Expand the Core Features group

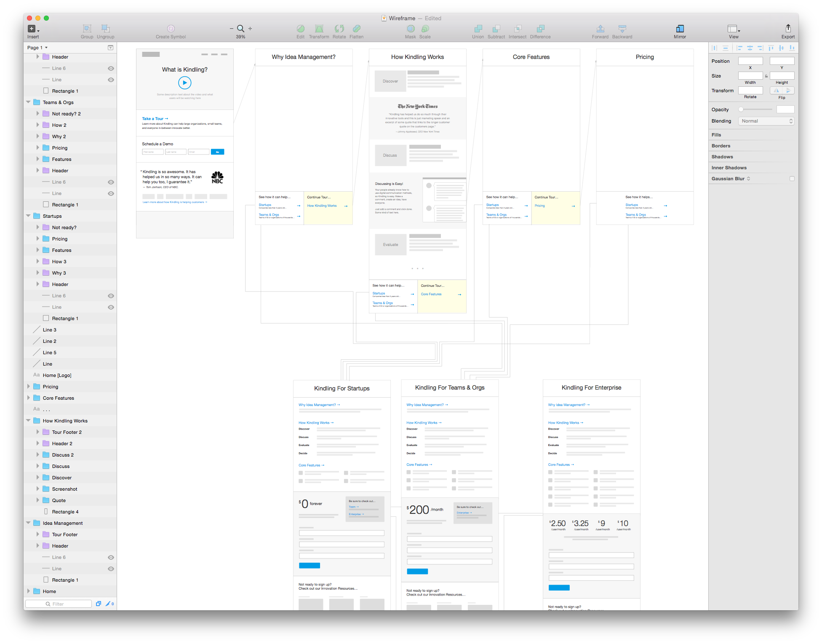coord(28,398)
